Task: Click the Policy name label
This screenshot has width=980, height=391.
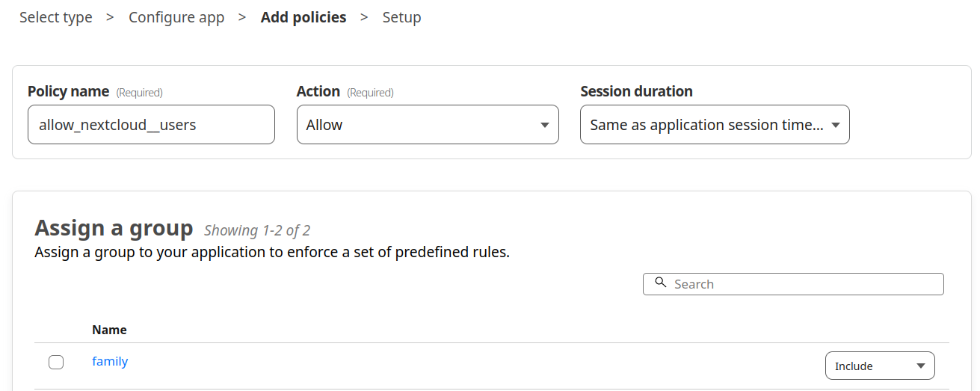Action: point(68,91)
